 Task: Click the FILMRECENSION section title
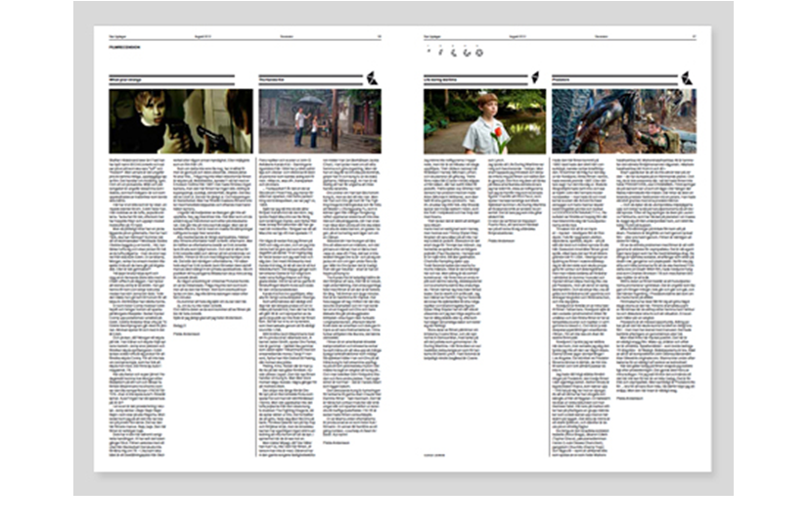(125, 46)
